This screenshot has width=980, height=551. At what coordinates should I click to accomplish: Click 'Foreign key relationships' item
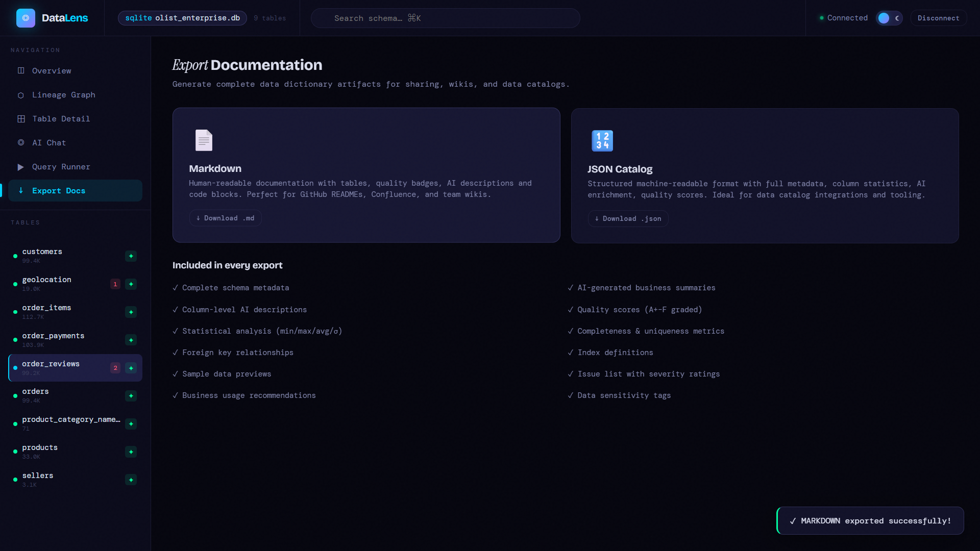233,353
